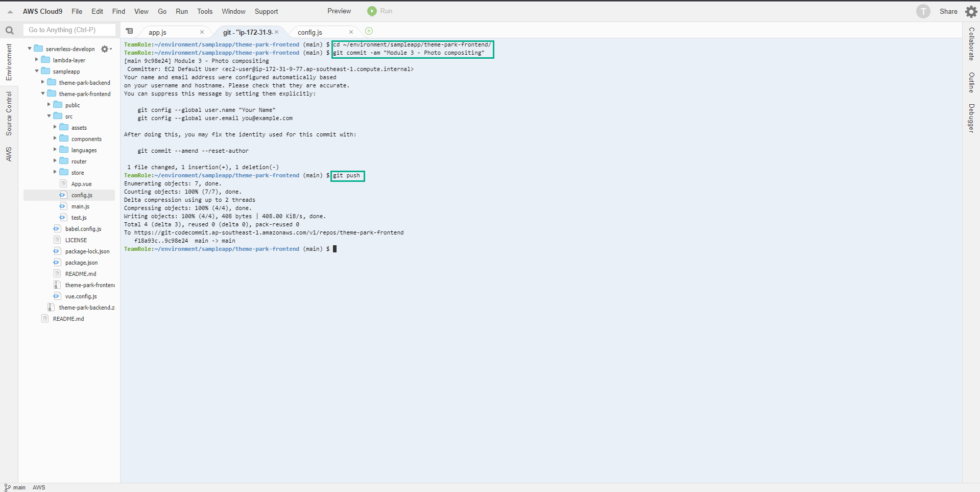This screenshot has height=492, width=980.
Task: Open the Find menu
Action: click(118, 11)
